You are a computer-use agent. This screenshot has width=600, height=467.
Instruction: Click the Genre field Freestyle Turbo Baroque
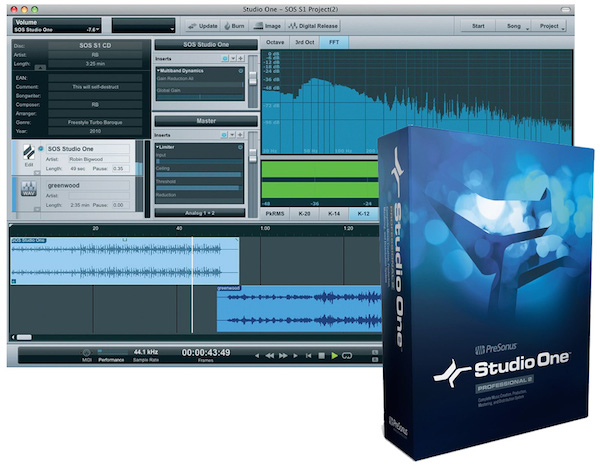coord(95,122)
